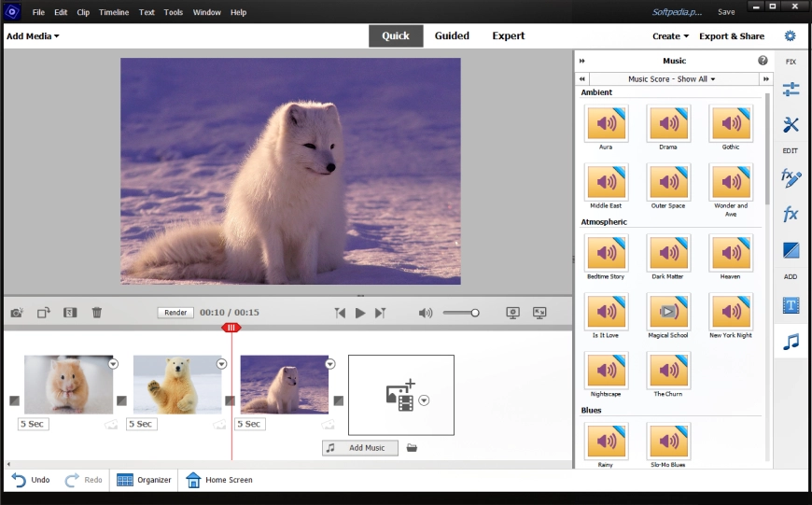The image size is (812, 505).
Task: Click the split clip icon beside trash
Action: point(70,313)
